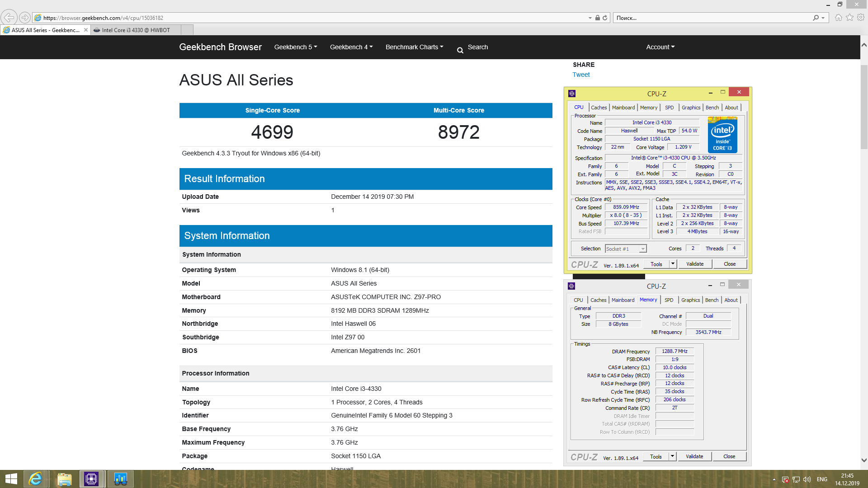
Task: Click the Geekbench Search magnifier icon
Action: click(460, 51)
